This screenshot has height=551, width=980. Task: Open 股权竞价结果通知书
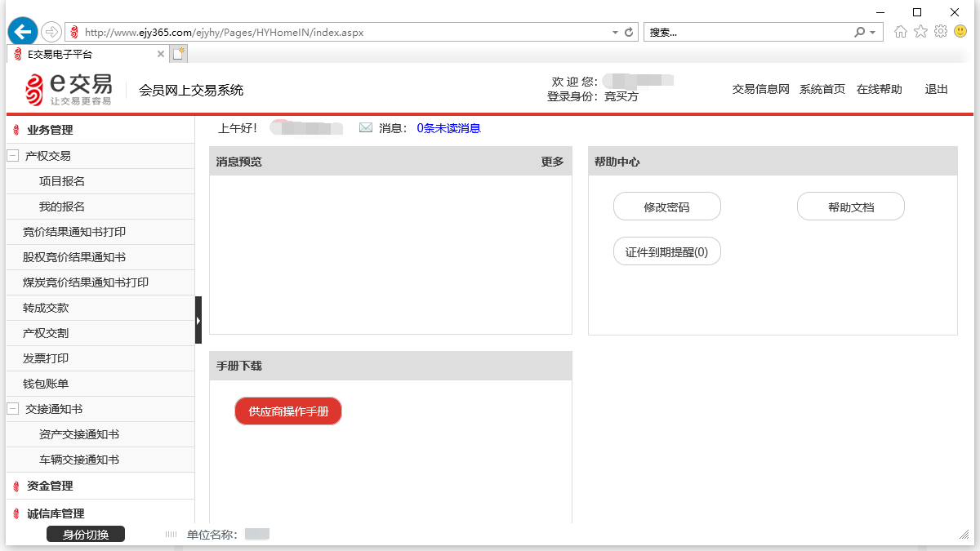tap(74, 257)
